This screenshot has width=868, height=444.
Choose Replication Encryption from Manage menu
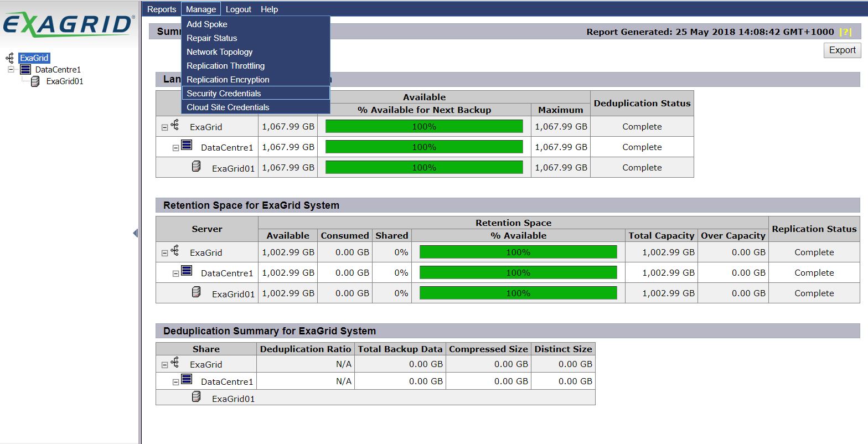[x=256, y=80]
